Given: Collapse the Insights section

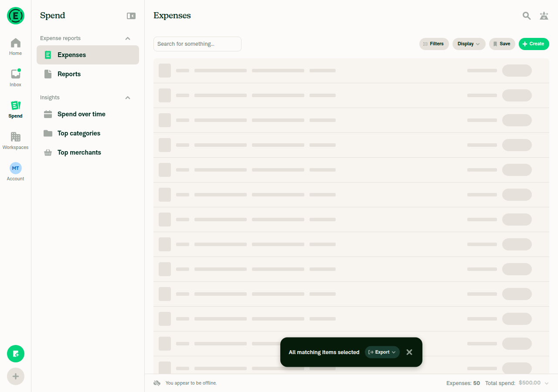Looking at the screenshot, I should pyautogui.click(x=128, y=98).
